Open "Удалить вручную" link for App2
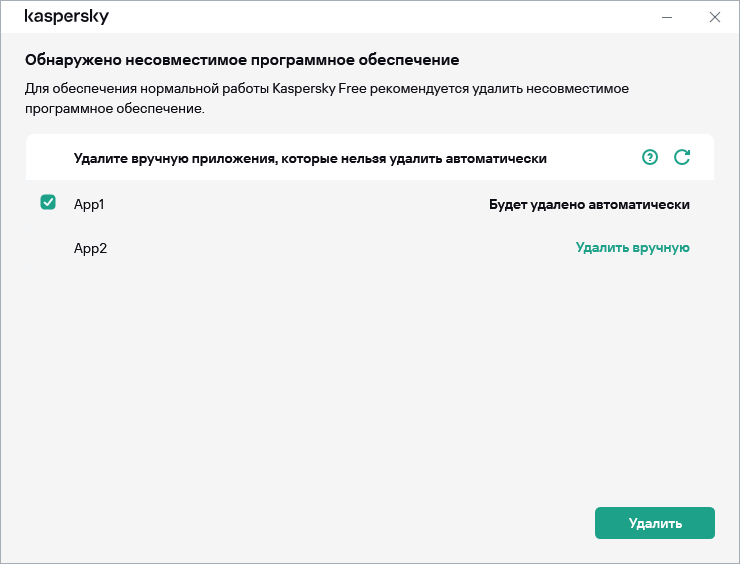Screen dimensions: 740x564 tap(632, 248)
